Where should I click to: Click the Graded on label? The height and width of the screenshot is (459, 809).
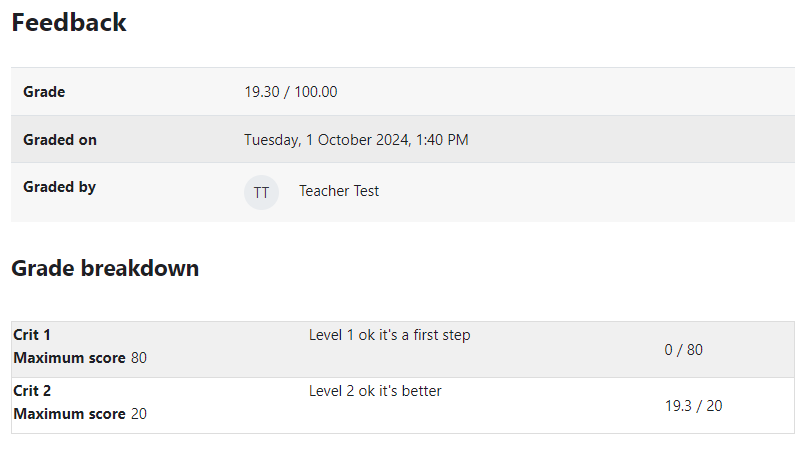pos(60,140)
